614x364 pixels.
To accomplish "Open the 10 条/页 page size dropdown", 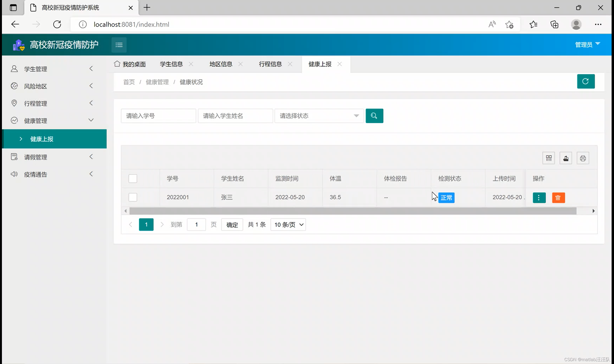I will (x=288, y=225).
